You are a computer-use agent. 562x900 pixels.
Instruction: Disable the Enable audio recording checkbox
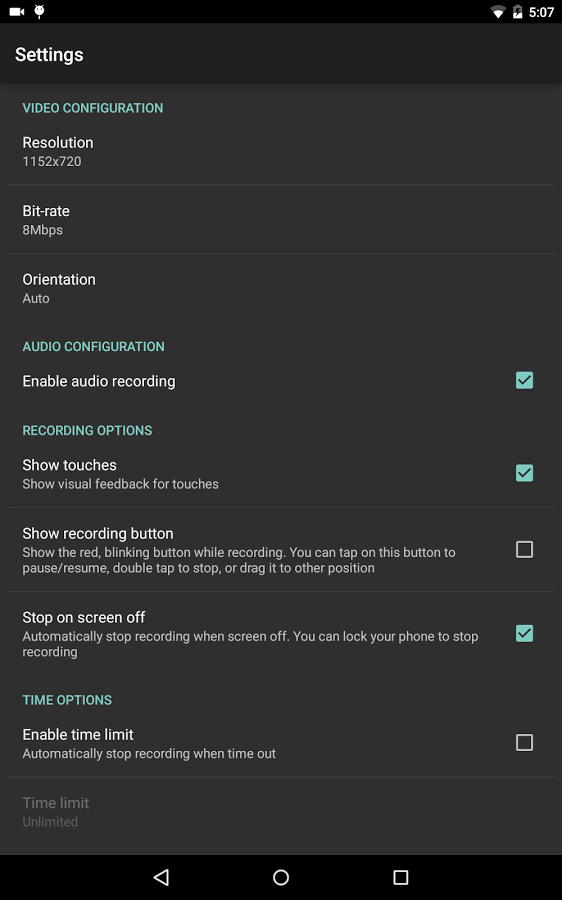tap(524, 380)
